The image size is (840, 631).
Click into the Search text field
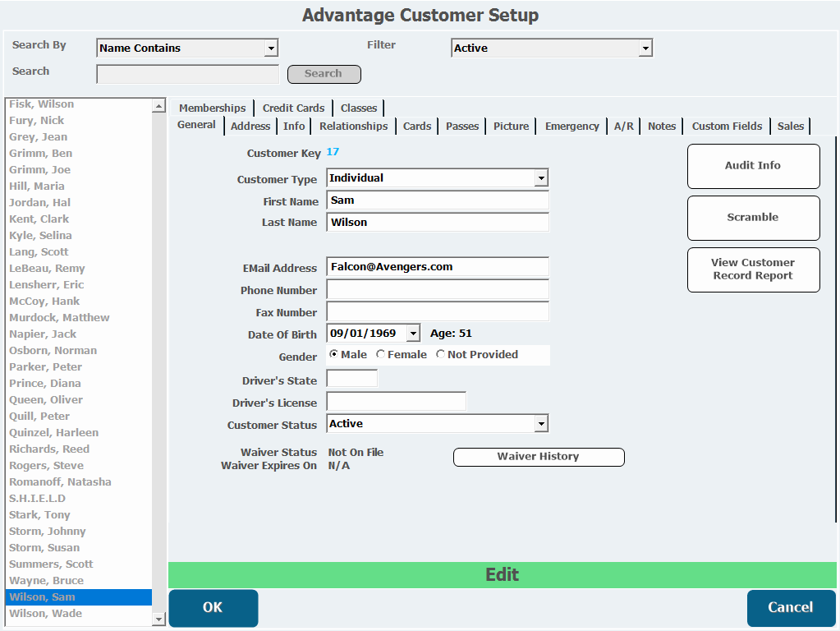coord(187,74)
